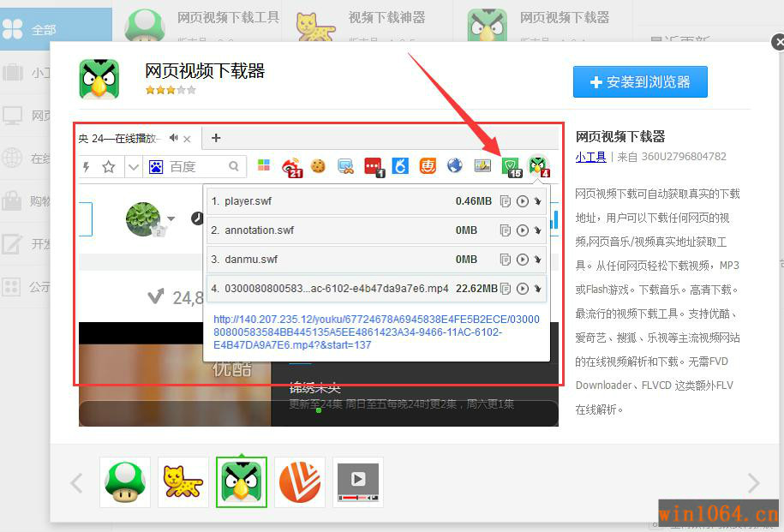784x532 pixels.
Task: Click the lightning bolt icon in address bar
Action: coord(86,166)
